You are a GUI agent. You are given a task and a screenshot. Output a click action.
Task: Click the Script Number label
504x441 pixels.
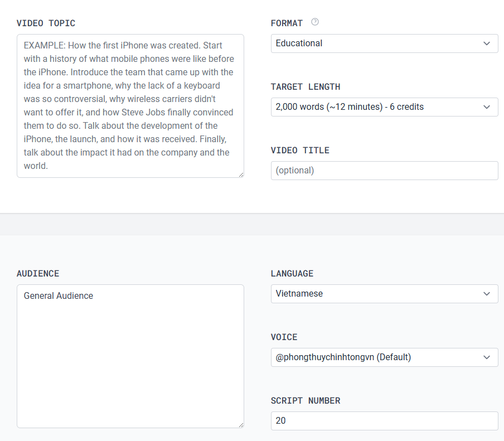306,401
